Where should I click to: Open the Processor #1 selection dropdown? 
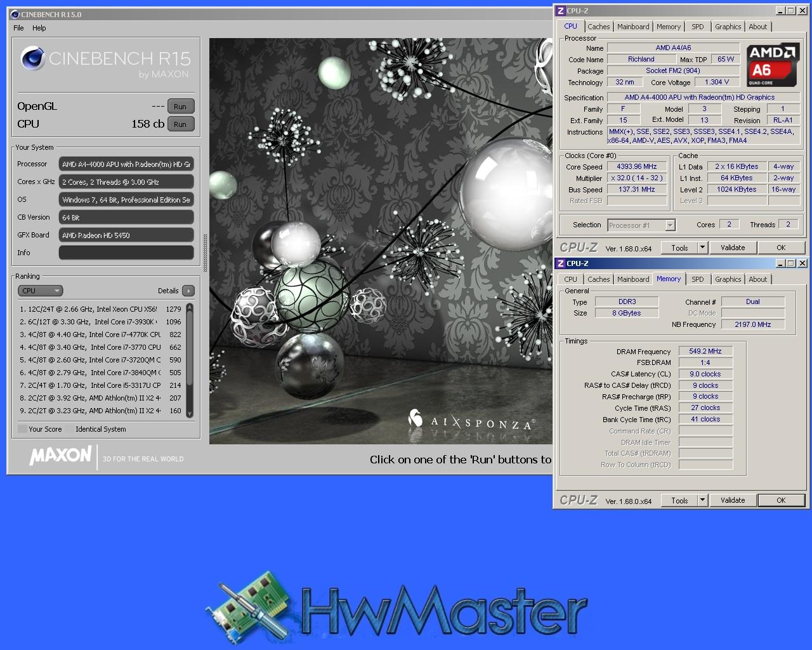tap(641, 225)
